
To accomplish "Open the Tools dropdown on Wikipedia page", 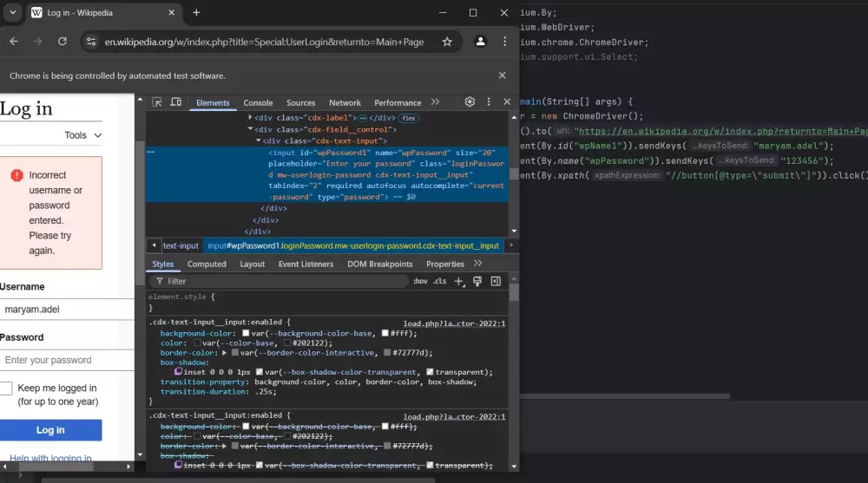I will coord(83,135).
